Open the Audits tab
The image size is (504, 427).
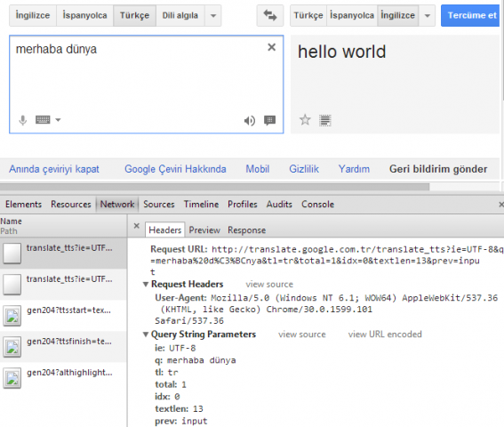[x=279, y=205]
